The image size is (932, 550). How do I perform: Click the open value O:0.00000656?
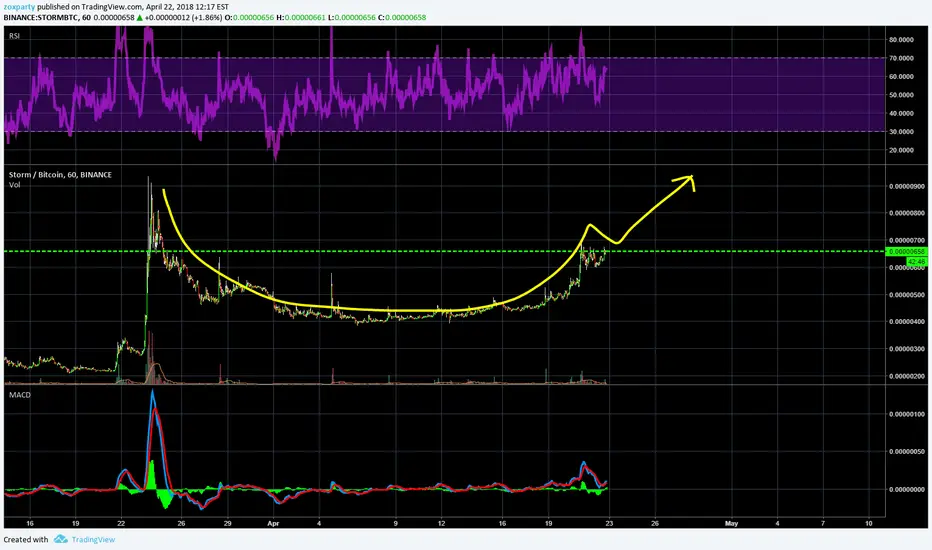click(249, 18)
